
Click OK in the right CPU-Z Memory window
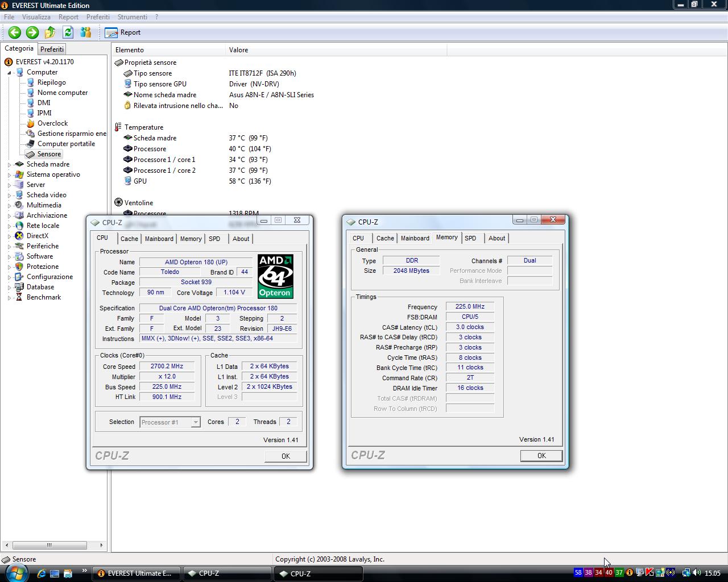click(541, 455)
